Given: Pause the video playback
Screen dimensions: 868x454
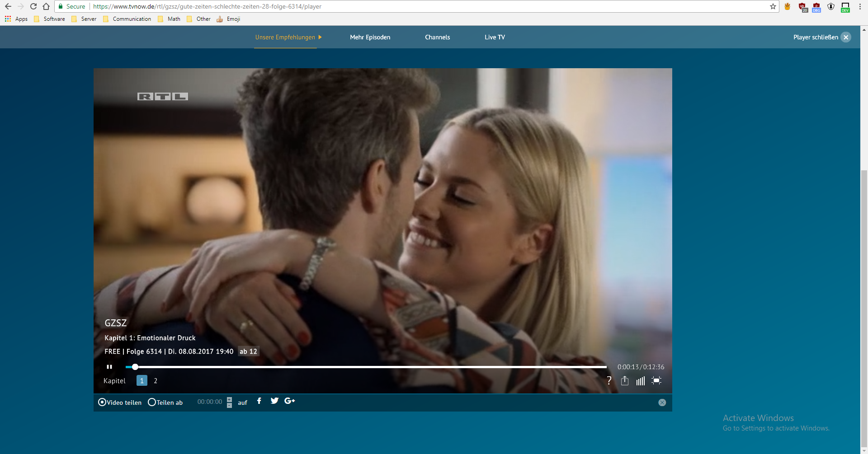Looking at the screenshot, I should [x=109, y=367].
